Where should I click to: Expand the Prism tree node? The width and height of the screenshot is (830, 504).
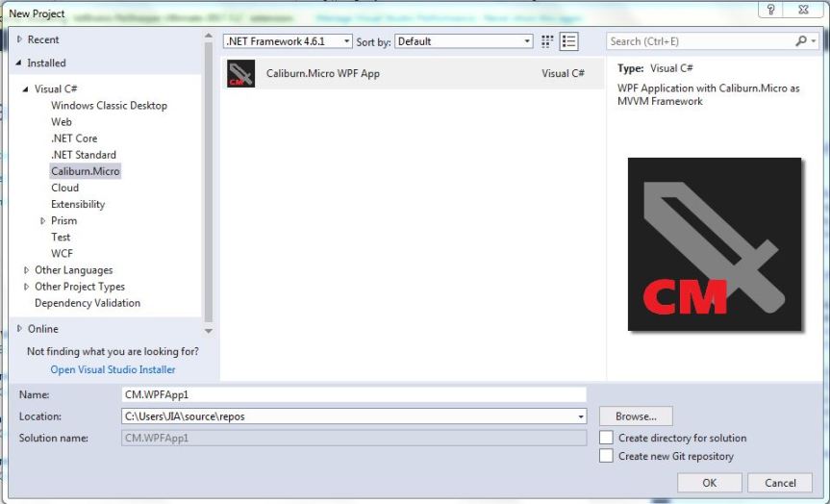[x=43, y=221]
